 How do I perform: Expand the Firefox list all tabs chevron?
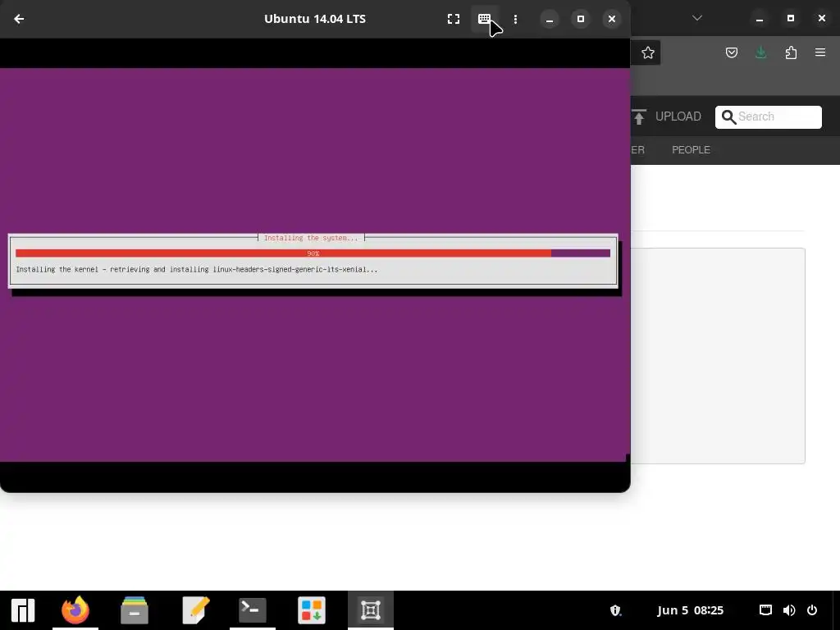[697, 18]
